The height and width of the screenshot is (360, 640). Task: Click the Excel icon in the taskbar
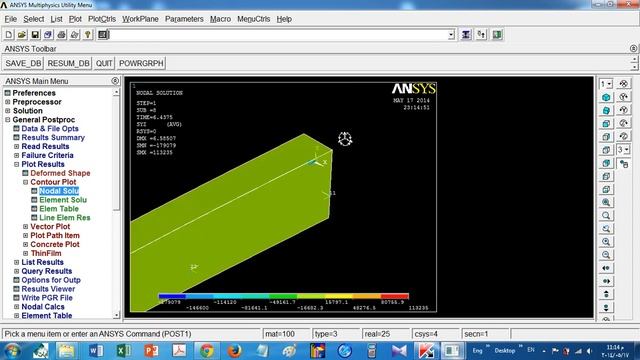tap(124, 351)
